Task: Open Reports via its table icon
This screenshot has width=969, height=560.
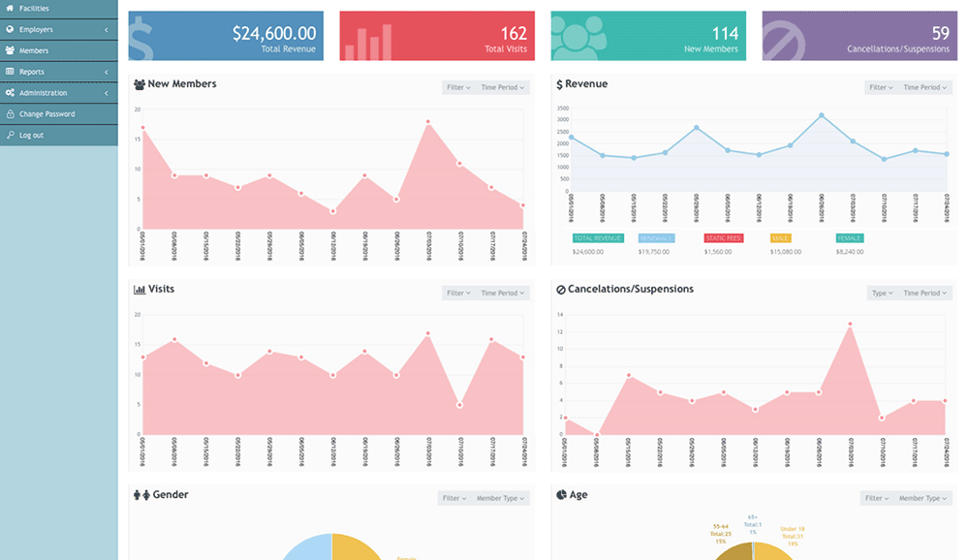Action: point(9,71)
